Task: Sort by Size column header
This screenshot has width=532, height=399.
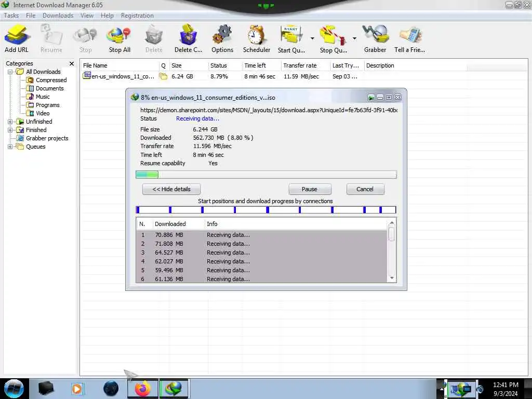Action: click(189, 65)
